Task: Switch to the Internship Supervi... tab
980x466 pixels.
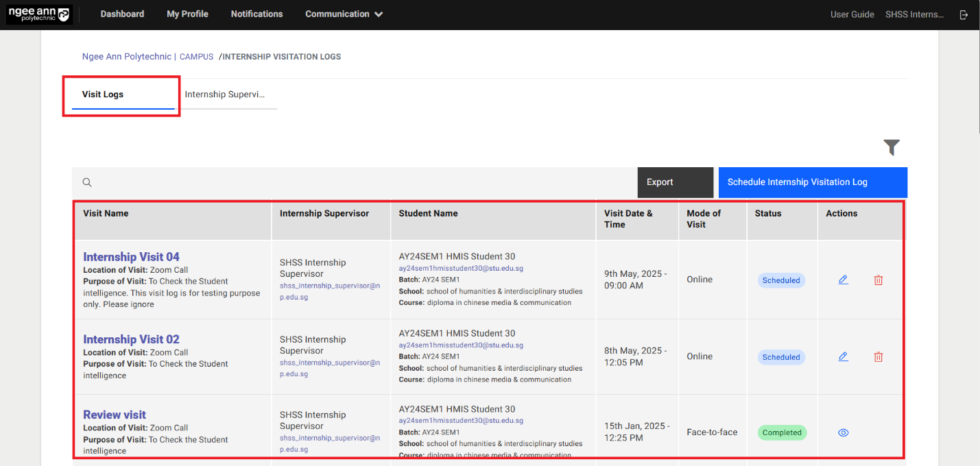Action: click(224, 95)
